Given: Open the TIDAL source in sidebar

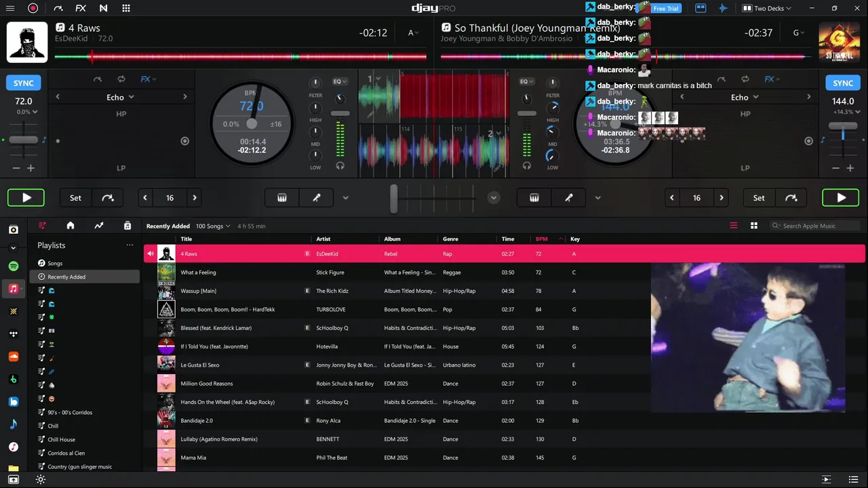Looking at the screenshot, I should click(x=14, y=334).
